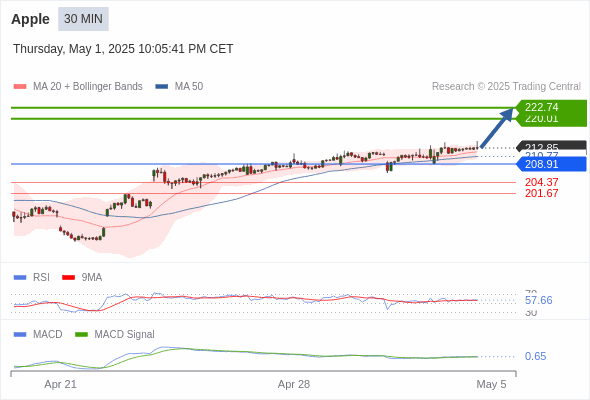Viewport: 590px width, 400px height.
Task: Click the 57.66 RSI value label
Action: [x=539, y=300]
